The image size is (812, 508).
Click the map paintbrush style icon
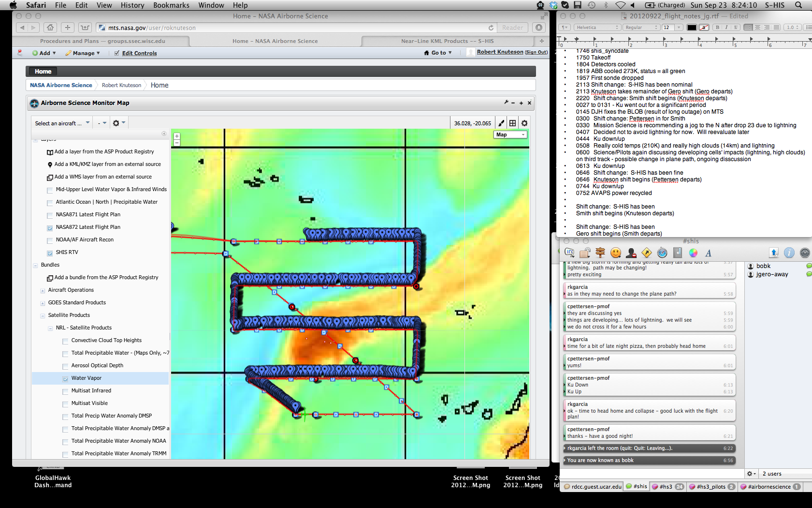(x=501, y=123)
